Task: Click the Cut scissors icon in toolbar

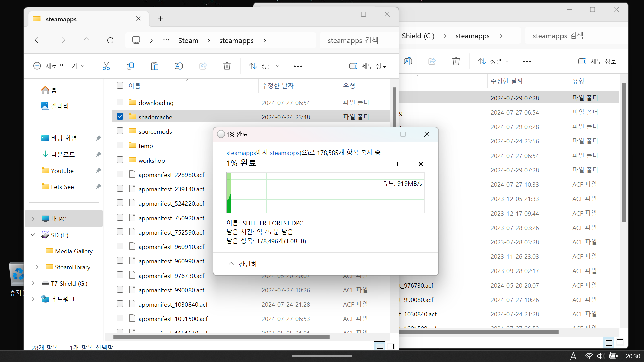Action: pyautogui.click(x=106, y=66)
